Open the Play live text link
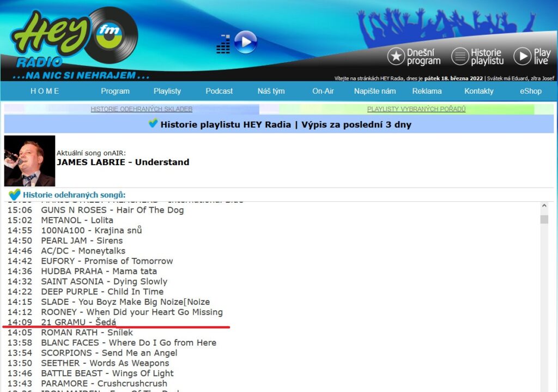The width and height of the screenshot is (558, 392). coord(542,57)
